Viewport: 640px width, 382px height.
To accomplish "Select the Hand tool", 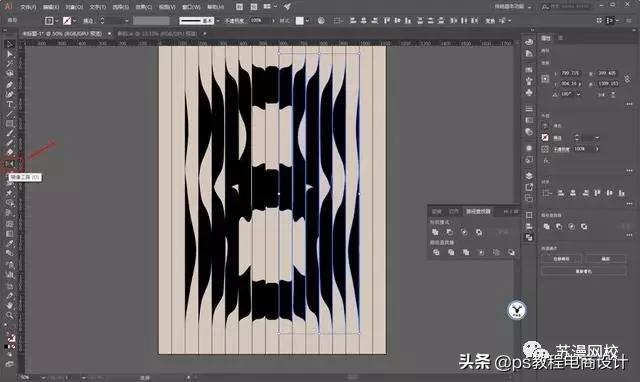I will pos(10,305).
